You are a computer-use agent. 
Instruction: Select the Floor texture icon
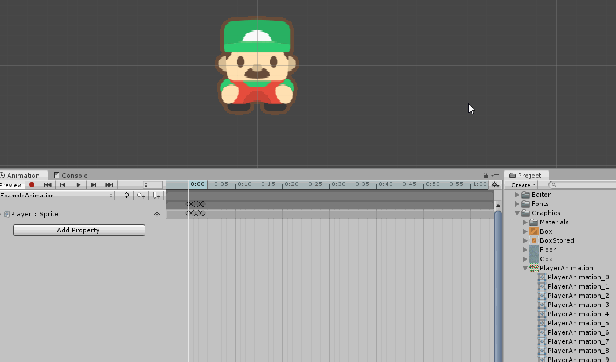point(534,250)
